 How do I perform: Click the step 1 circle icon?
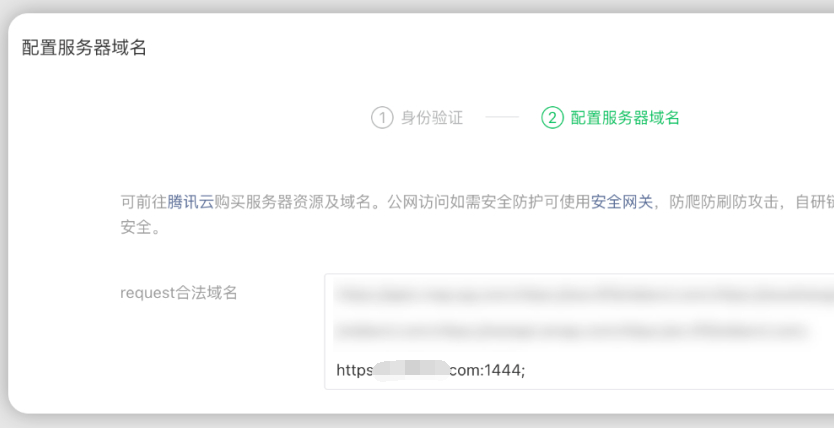381,118
